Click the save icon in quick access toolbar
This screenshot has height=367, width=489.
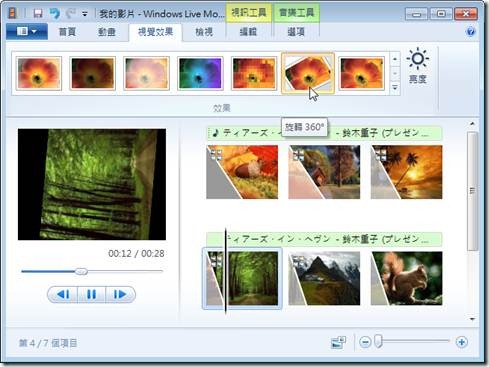tap(38, 14)
